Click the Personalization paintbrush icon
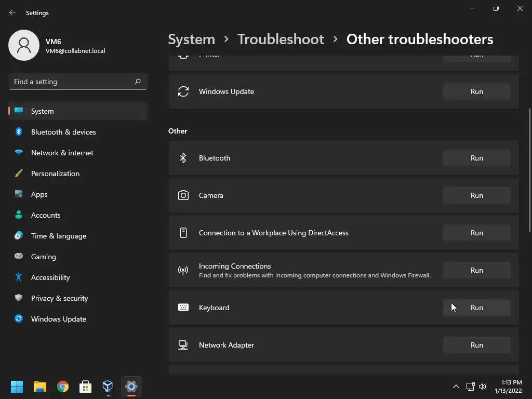Viewport: 532px width, 399px height. [19, 174]
